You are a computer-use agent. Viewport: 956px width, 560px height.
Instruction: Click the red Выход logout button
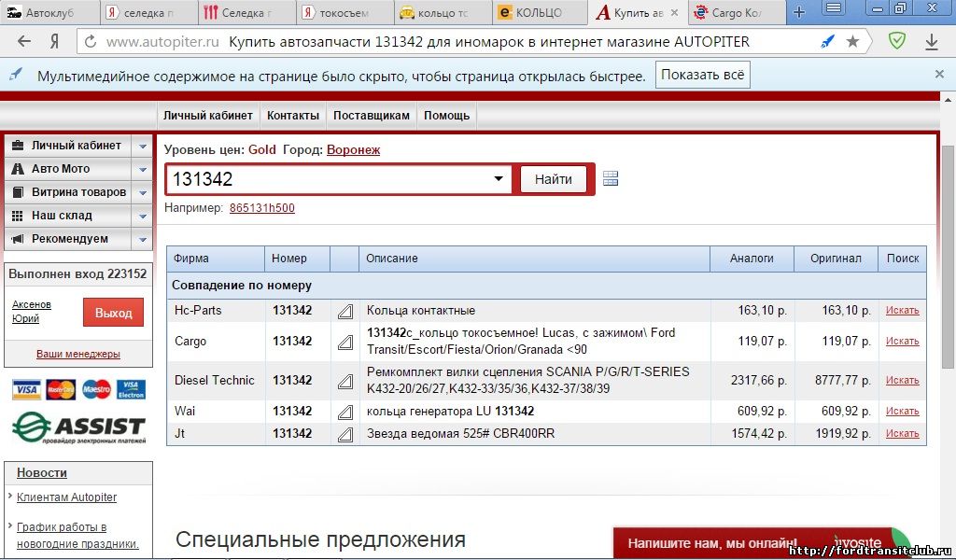pos(113,313)
